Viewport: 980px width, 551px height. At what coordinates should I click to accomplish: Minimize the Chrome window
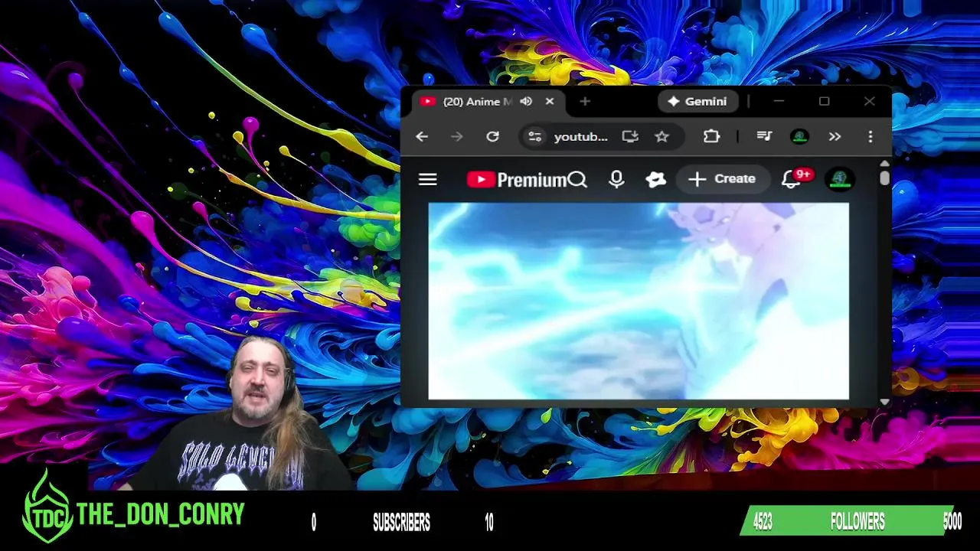coord(779,101)
